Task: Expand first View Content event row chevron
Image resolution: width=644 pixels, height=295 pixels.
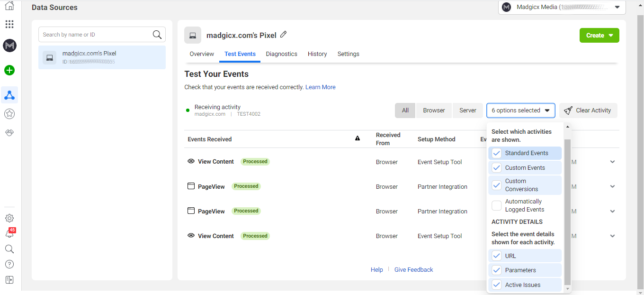Action: coord(612,162)
